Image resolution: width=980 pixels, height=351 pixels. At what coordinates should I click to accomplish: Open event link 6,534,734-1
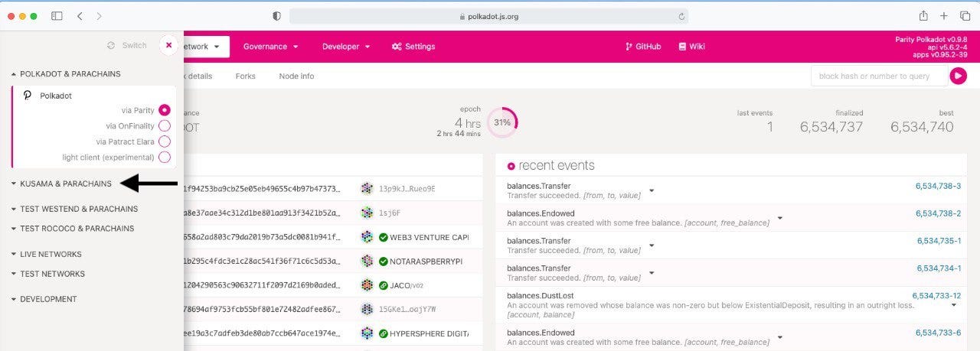[939, 268]
